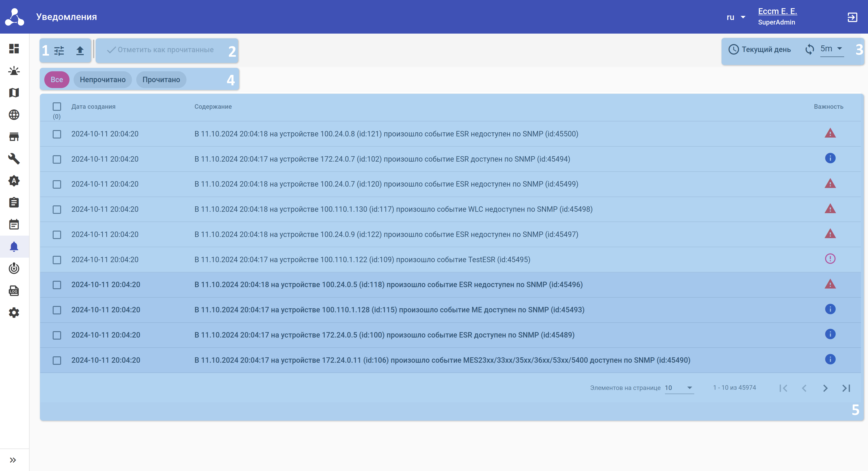Open the ru language dropdown
Screen dimensions: 868x471
(736, 17)
